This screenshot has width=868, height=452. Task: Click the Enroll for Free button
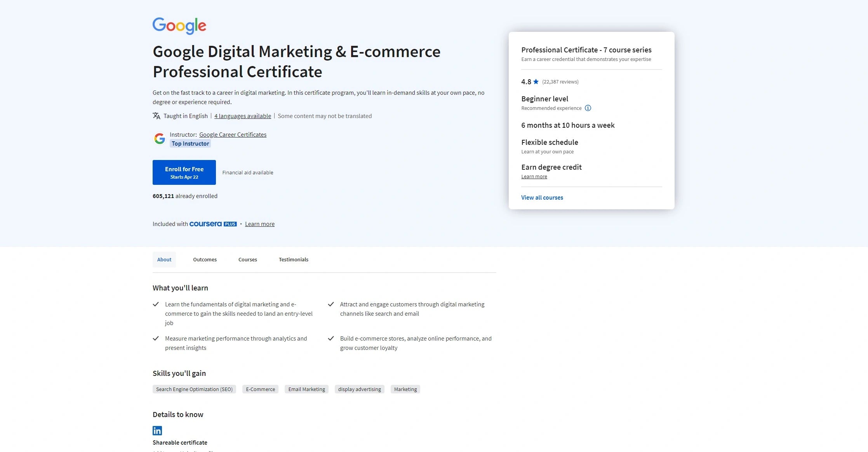(184, 172)
